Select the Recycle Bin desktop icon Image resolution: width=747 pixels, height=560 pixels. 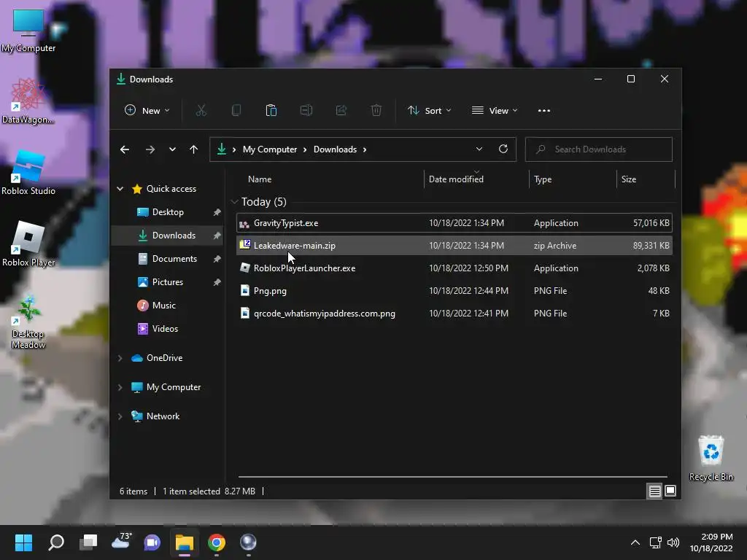click(x=711, y=458)
